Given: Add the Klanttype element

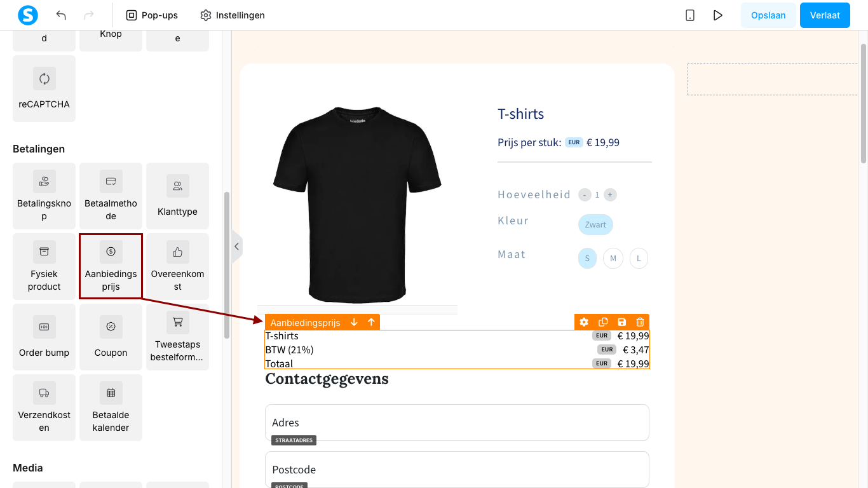Looking at the screenshot, I should point(177,196).
